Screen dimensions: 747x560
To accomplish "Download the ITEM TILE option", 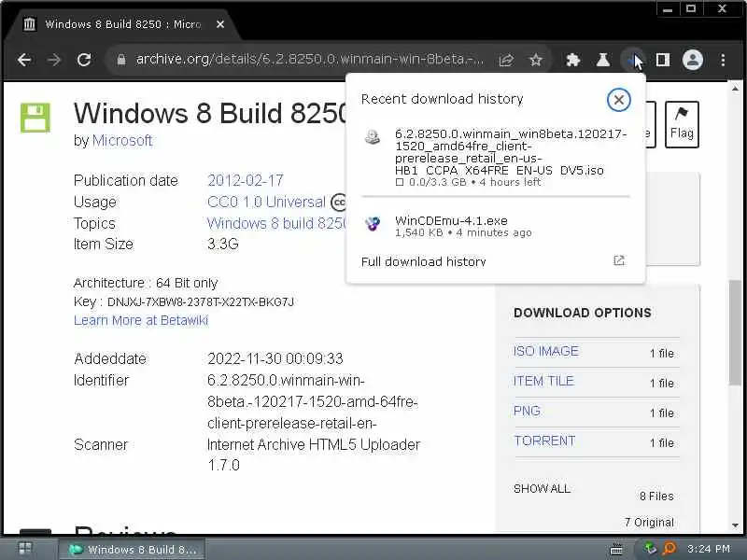I will 543,381.
